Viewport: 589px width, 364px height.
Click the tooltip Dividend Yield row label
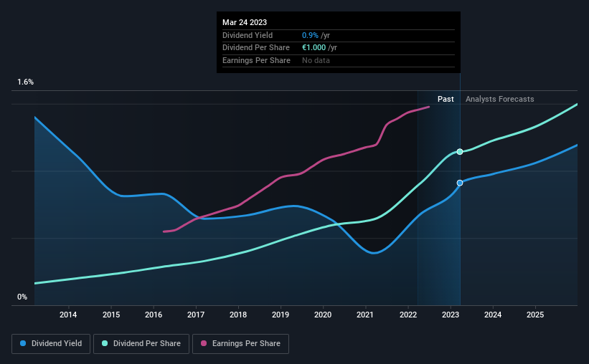tap(248, 35)
